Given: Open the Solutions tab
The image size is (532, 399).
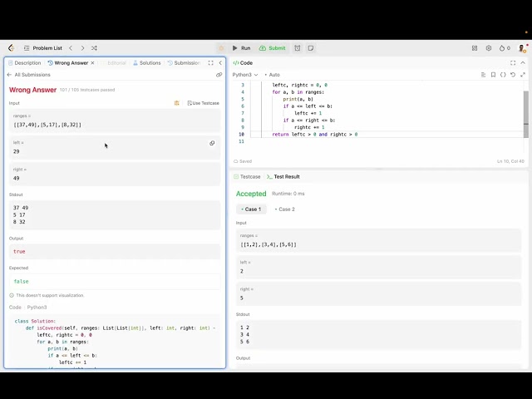Looking at the screenshot, I should pyautogui.click(x=147, y=63).
